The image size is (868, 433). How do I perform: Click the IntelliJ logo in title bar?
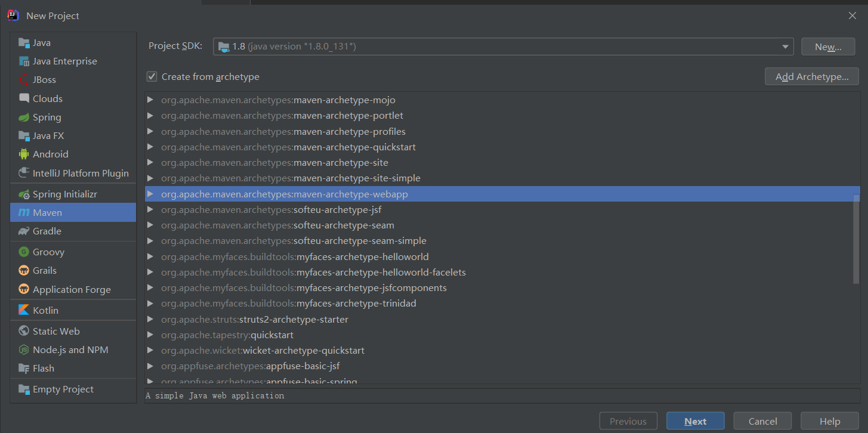(x=13, y=16)
